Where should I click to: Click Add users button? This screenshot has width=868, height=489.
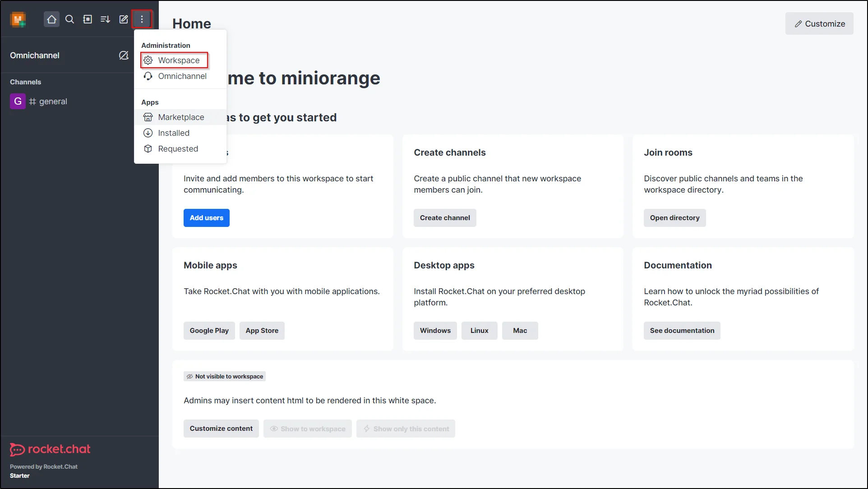[207, 218]
